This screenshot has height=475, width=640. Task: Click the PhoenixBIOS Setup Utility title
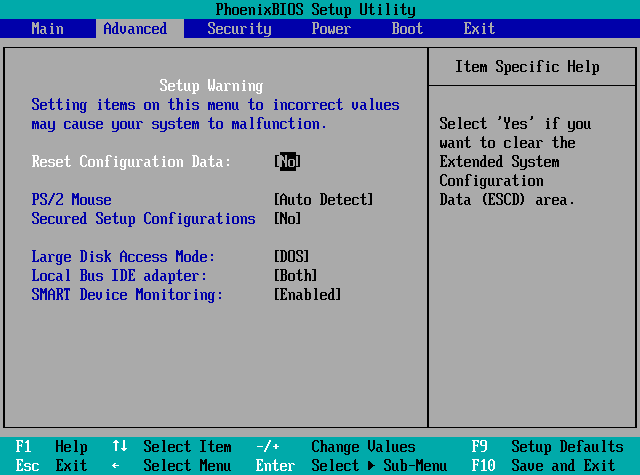[x=316, y=9]
